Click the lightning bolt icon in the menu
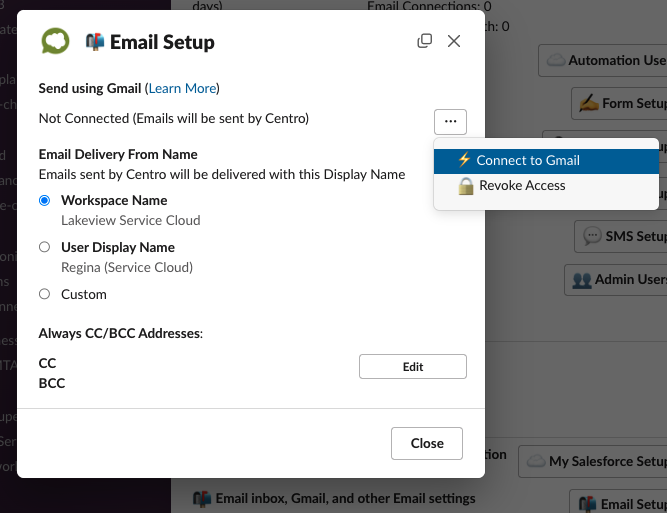 click(x=464, y=160)
